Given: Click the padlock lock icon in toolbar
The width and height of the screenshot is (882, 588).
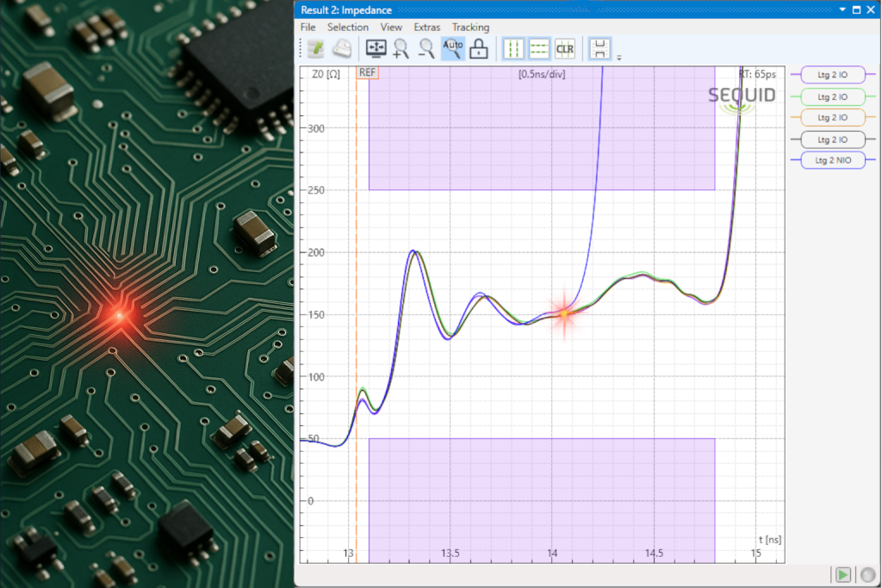Looking at the screenshot, I should (x=479, y=49).
